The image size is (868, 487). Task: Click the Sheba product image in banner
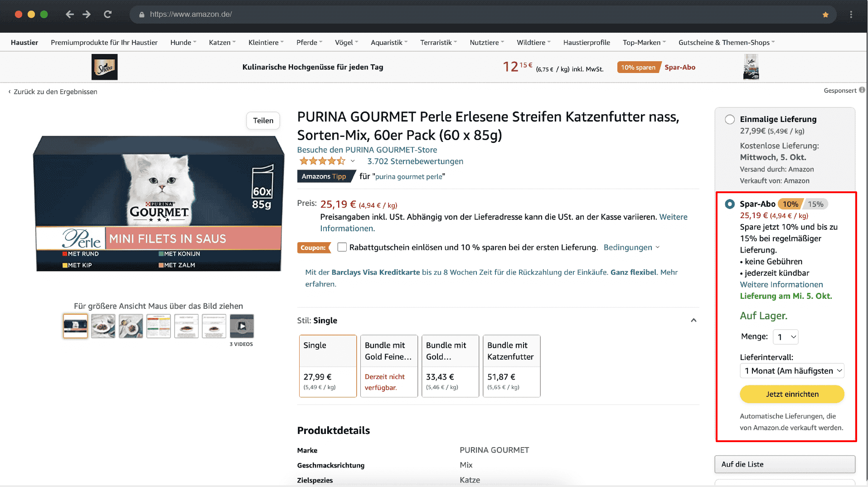click(x=751, y=67)
